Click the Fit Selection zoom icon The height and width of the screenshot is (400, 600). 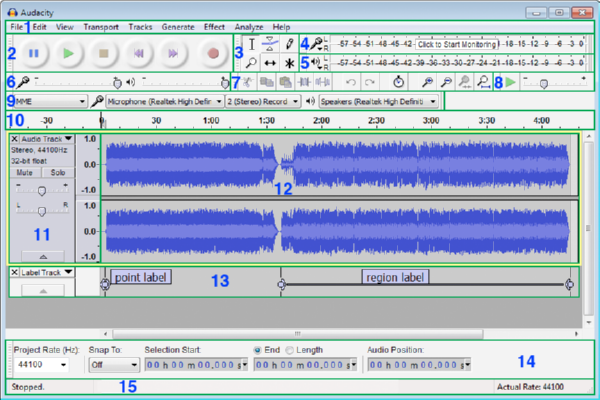pos(465,82)
